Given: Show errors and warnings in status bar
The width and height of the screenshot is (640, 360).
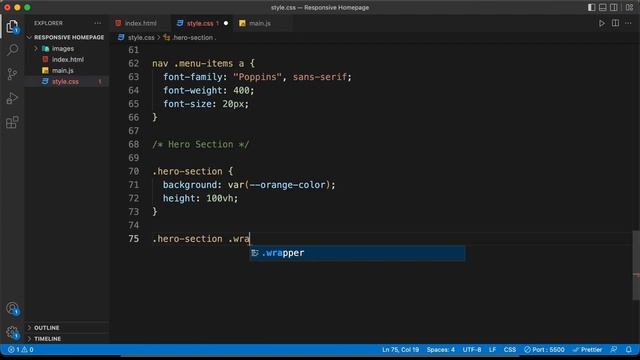Looking at the screenshot, I should pos(21,350).
